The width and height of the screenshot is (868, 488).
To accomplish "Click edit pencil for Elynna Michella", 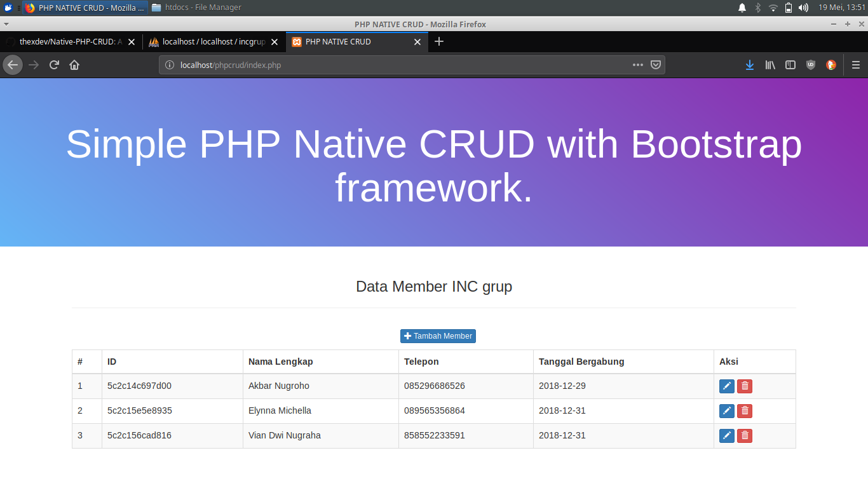I will point(726,411).
